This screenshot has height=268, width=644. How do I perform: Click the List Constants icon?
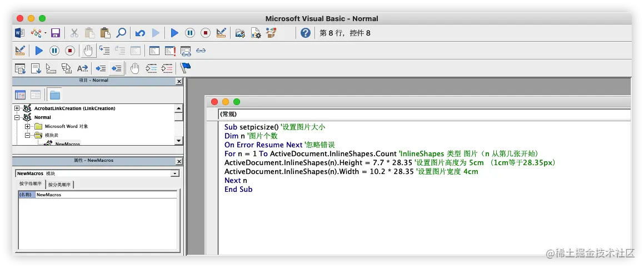pos(36,68)
